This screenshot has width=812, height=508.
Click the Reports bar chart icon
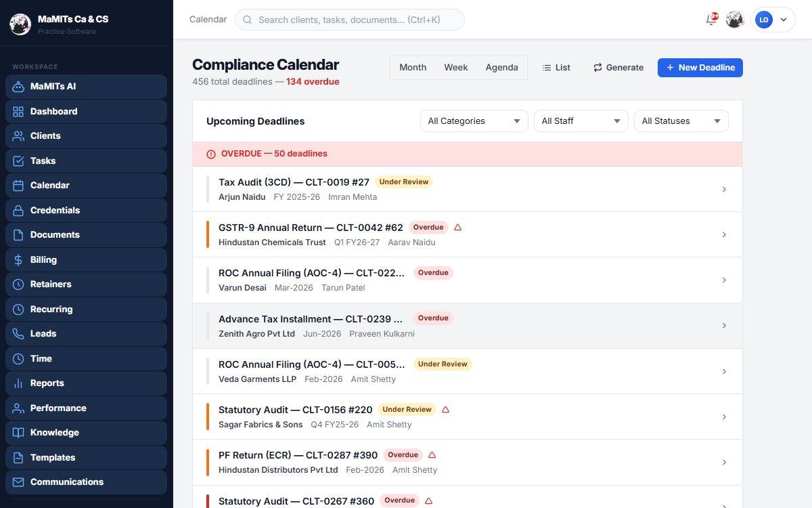[18, 383]
